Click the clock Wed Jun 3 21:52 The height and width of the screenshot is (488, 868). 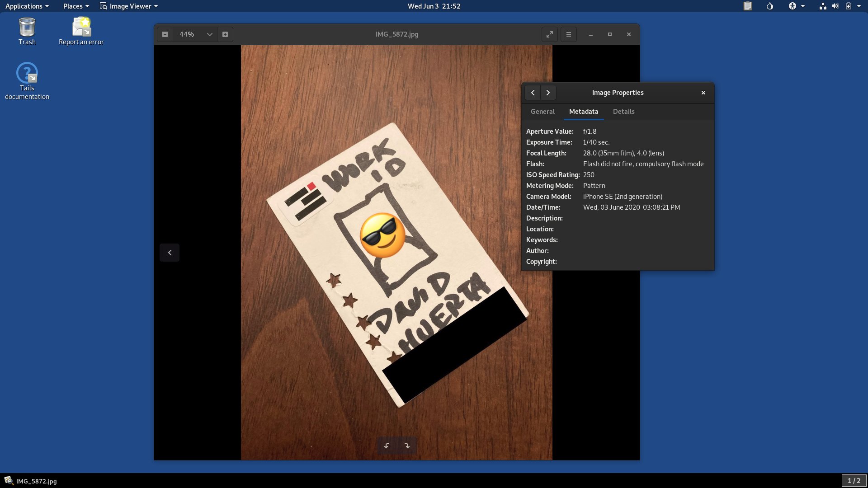point(434,6)
